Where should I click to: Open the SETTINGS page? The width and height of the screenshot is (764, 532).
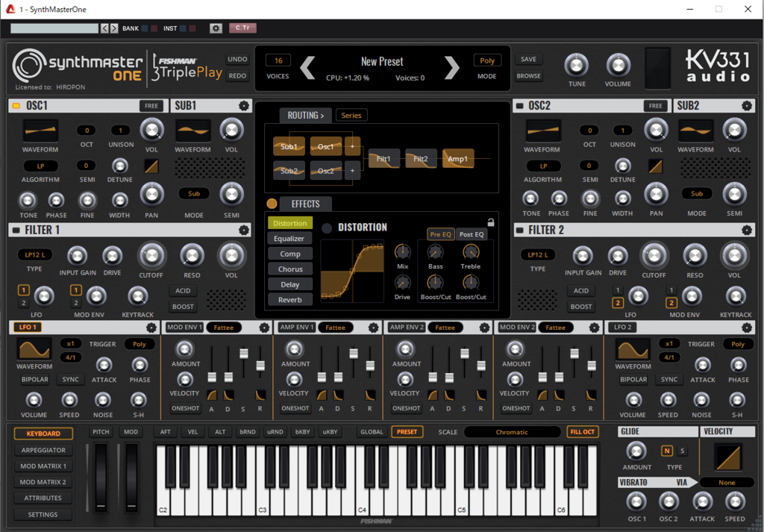pyautogui.click(x=43, y=514)
